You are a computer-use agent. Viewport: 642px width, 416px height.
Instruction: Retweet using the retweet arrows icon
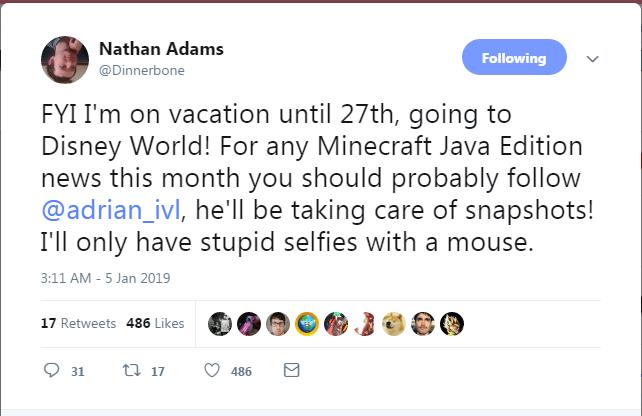pyautogui.click(x=131, y=371)
